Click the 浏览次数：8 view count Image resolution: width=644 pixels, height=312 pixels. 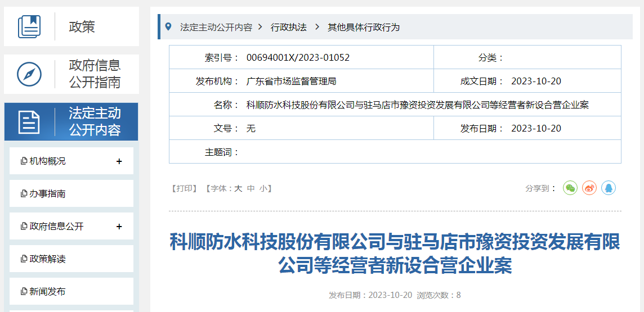click(439, 295)
